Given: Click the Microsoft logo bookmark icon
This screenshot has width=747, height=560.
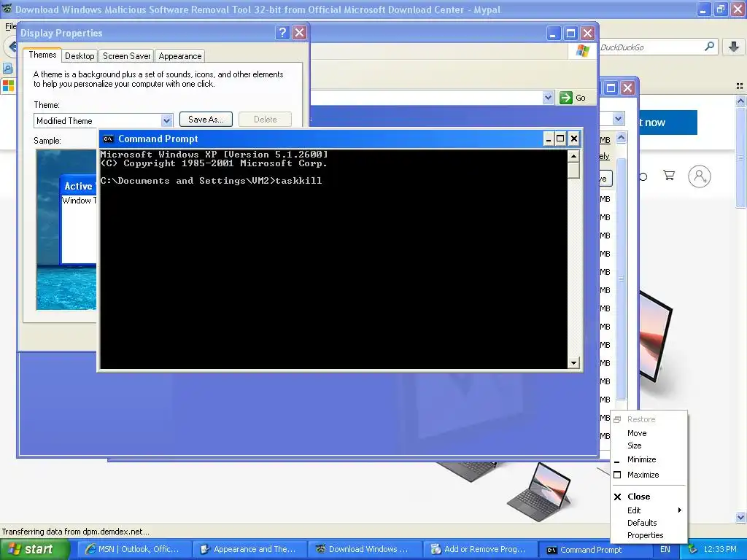Looking at the screenshot, I should (8, 86).
